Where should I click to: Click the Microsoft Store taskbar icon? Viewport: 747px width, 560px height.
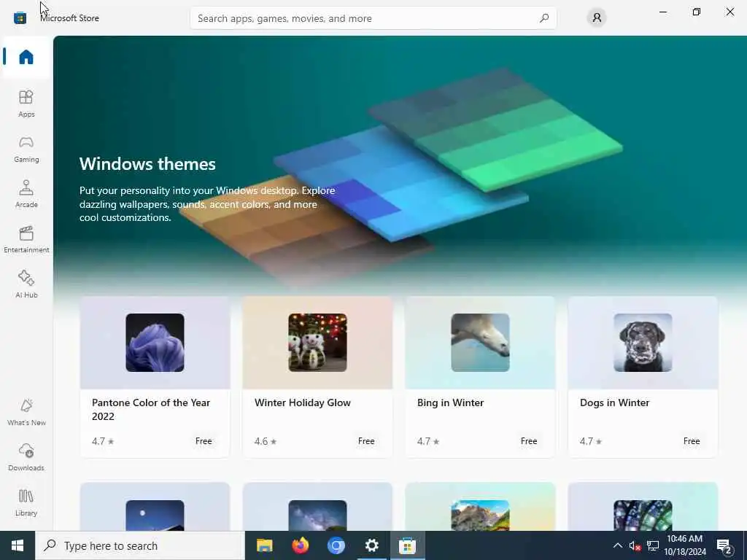(407, 545)
